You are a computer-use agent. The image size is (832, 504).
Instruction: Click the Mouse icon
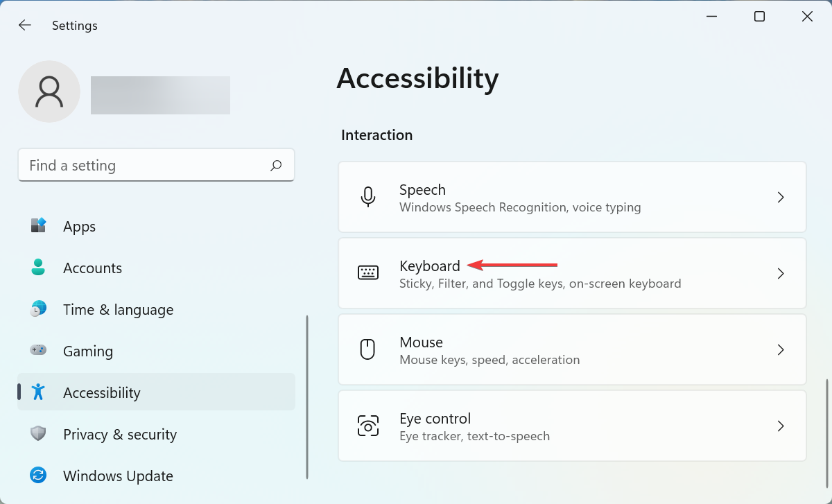(x=368, y=349)
